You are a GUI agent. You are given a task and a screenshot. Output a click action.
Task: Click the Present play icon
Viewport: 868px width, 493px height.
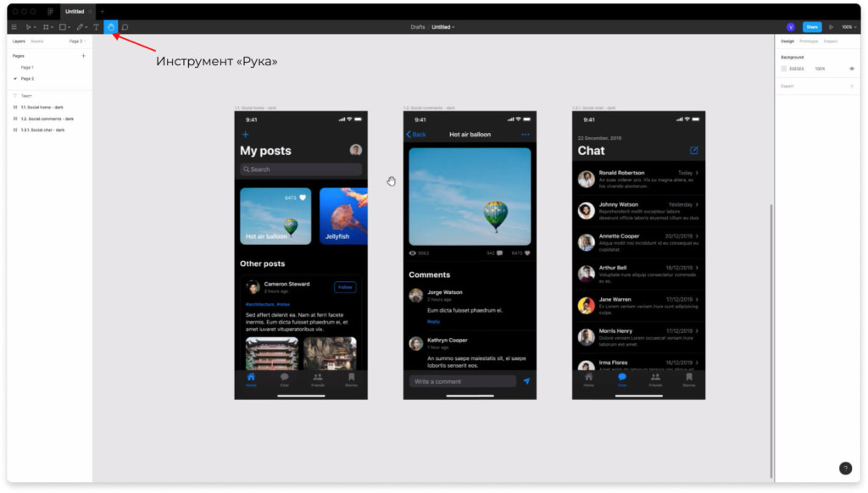[831, 27]
